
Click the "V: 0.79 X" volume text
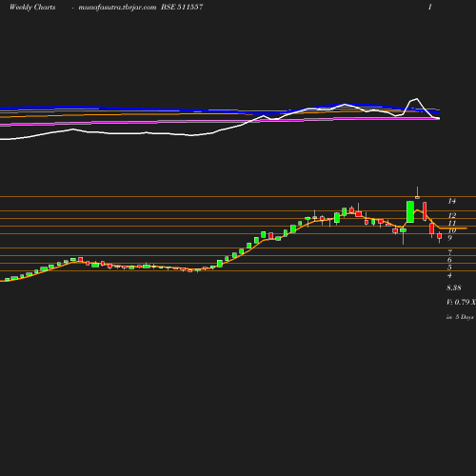(461, 302)
